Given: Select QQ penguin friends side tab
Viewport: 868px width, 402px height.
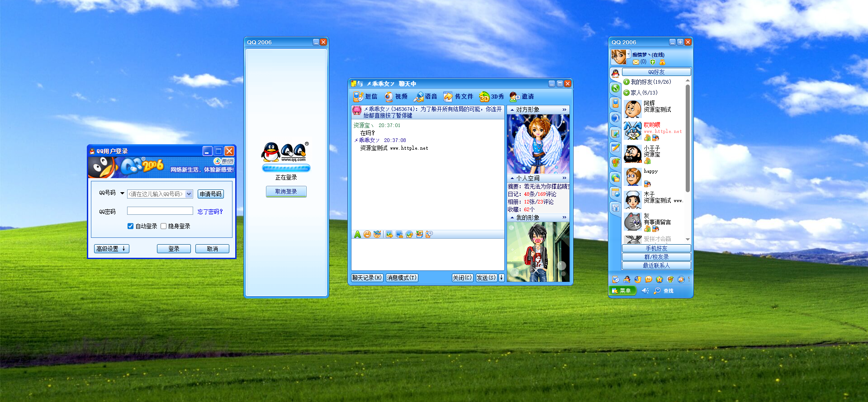Looking at the screenshot, I should [x=615, y=73].
